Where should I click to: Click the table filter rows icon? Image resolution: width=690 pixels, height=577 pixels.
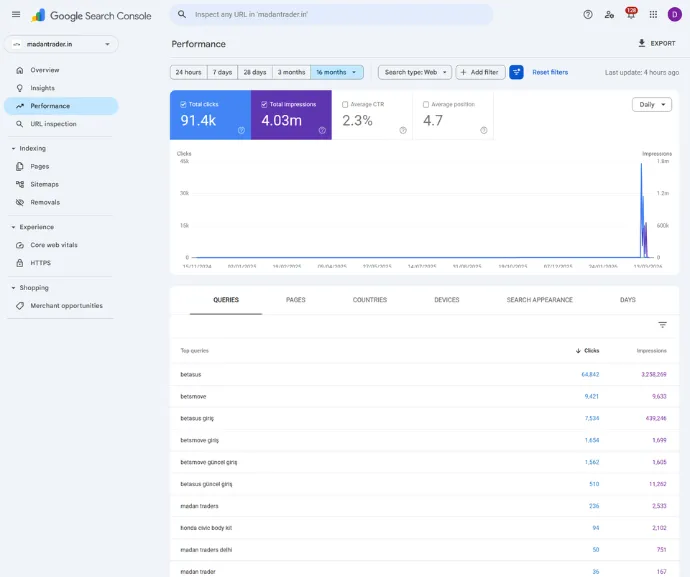point(662,325)
